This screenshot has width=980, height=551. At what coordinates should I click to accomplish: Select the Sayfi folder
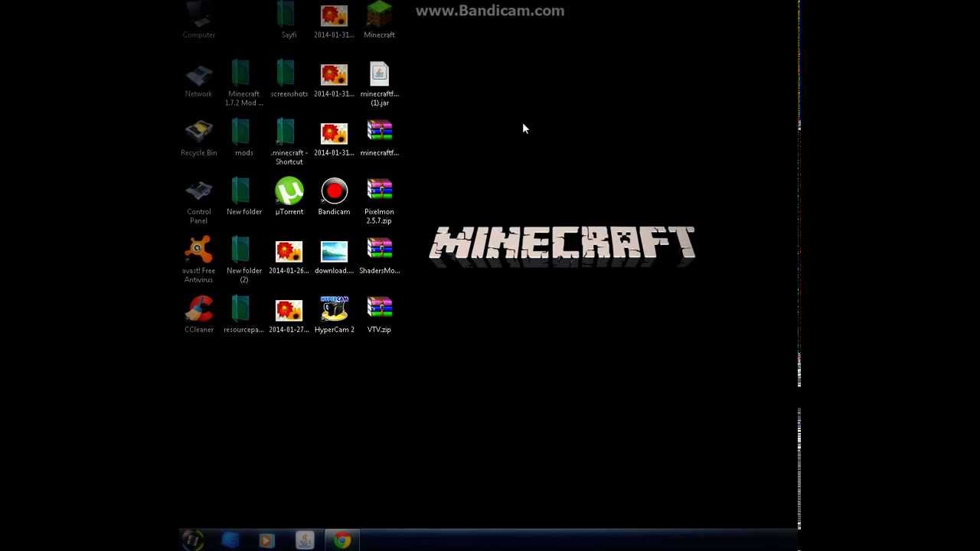(x=289, y=20)
